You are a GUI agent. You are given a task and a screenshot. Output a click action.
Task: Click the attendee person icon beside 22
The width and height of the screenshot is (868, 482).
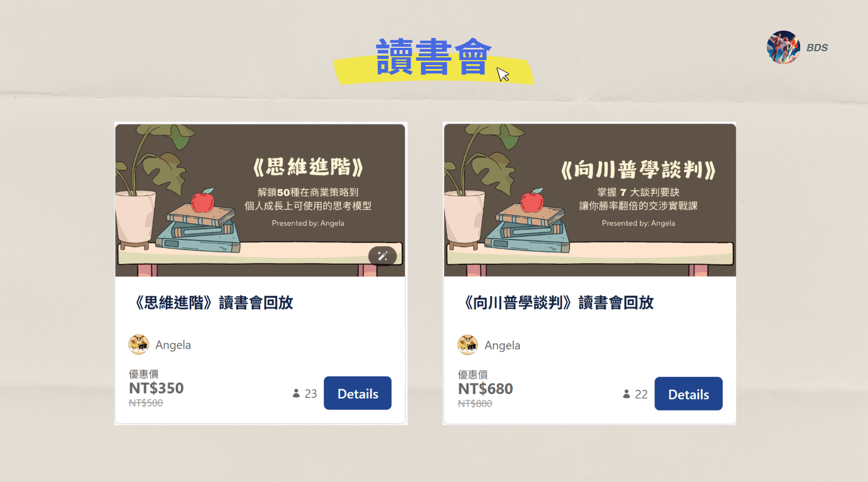pyautogui.click(x=627, y=394)
